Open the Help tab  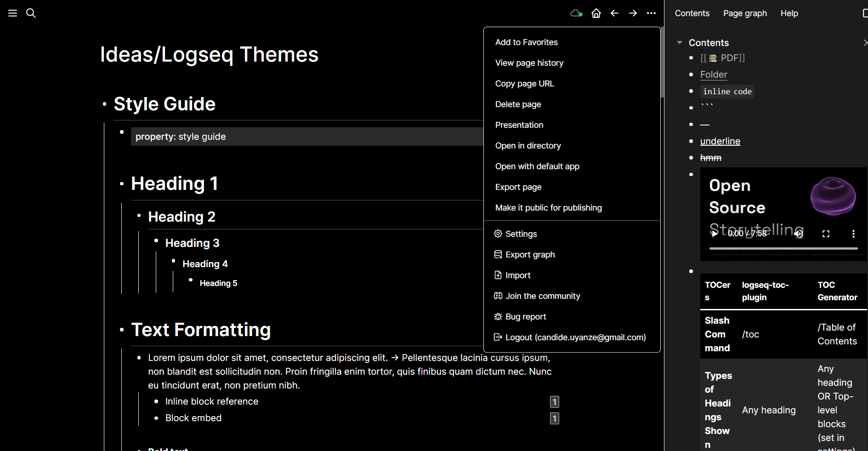coord(789,13)
